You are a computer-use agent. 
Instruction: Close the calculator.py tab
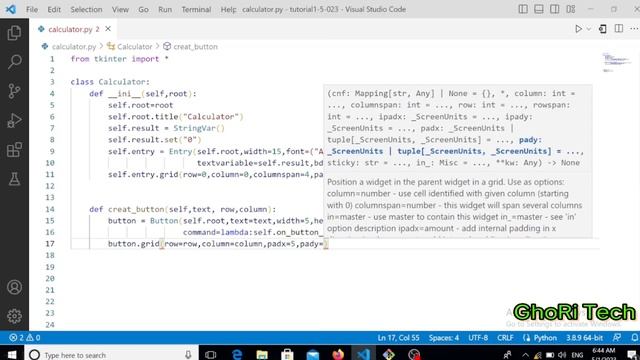point(108,29)
